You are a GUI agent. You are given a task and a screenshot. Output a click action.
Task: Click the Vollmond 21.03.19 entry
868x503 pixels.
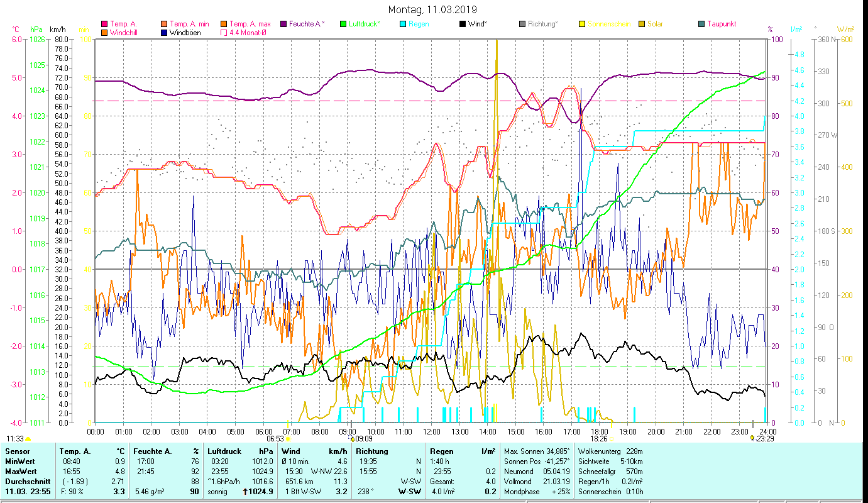click(537, 481)
